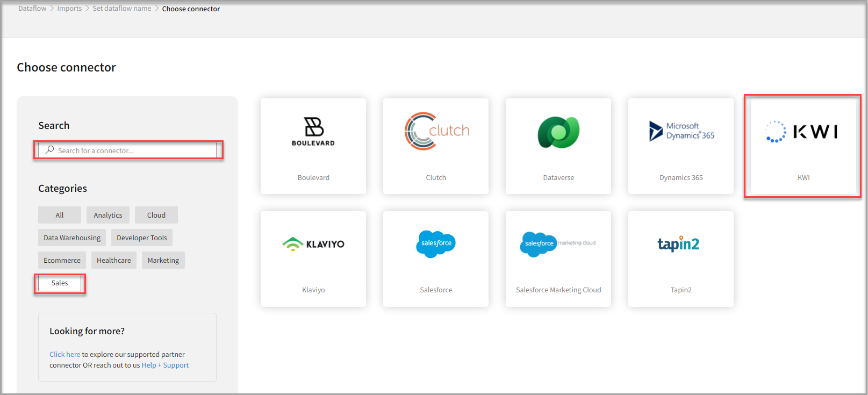Click the Boulevard connector label
The width and height of the screenshot is (868, 395).
pos(313,177)
